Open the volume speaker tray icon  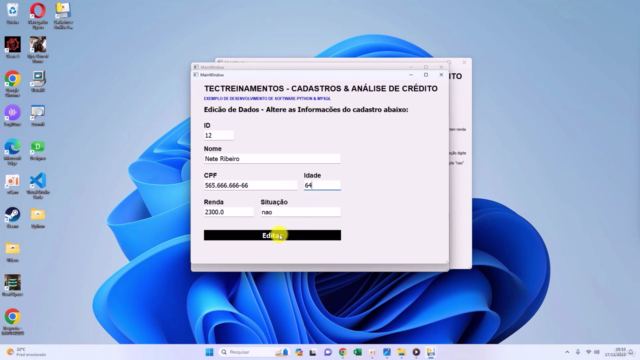coord(597,352)
